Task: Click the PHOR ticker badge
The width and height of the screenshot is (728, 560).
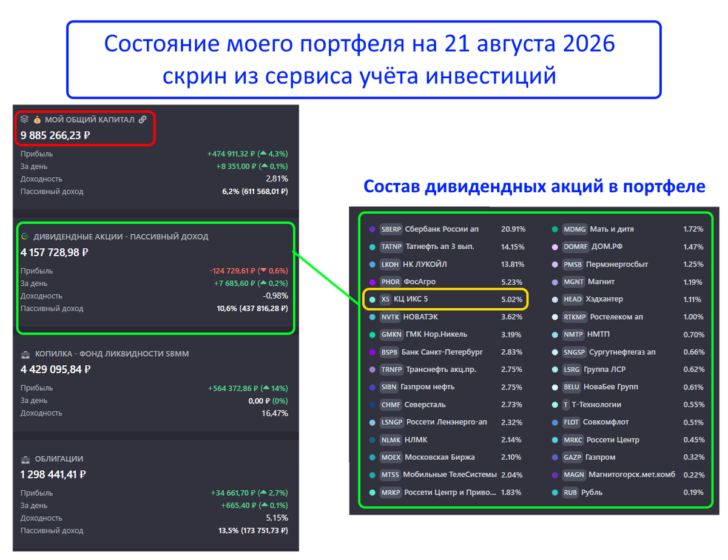Action: [391, 282]
